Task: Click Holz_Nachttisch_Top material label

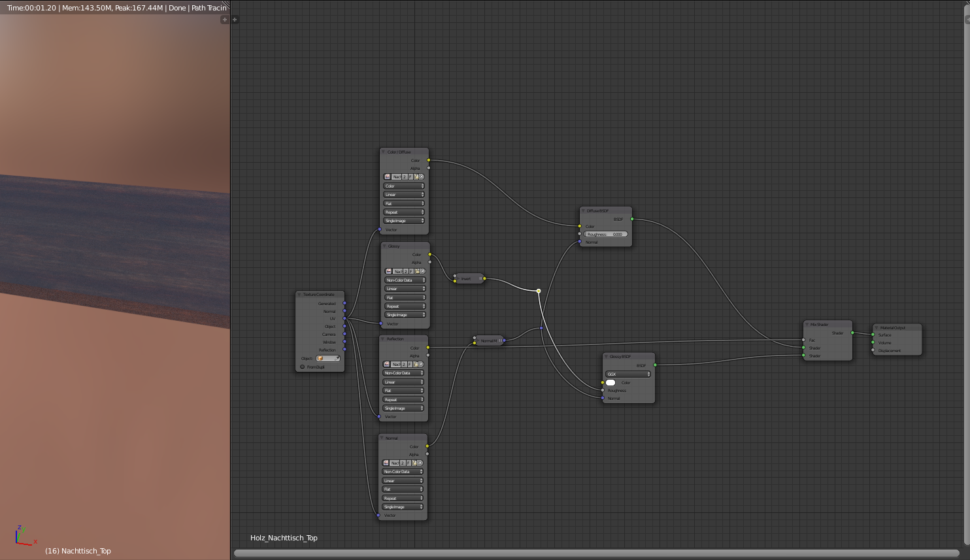Action: (284, 538)
